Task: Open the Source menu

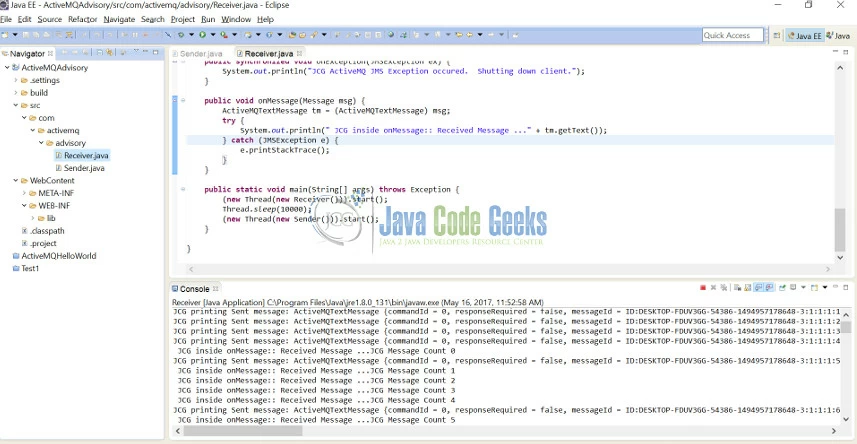Action: [x=50, y=19]
